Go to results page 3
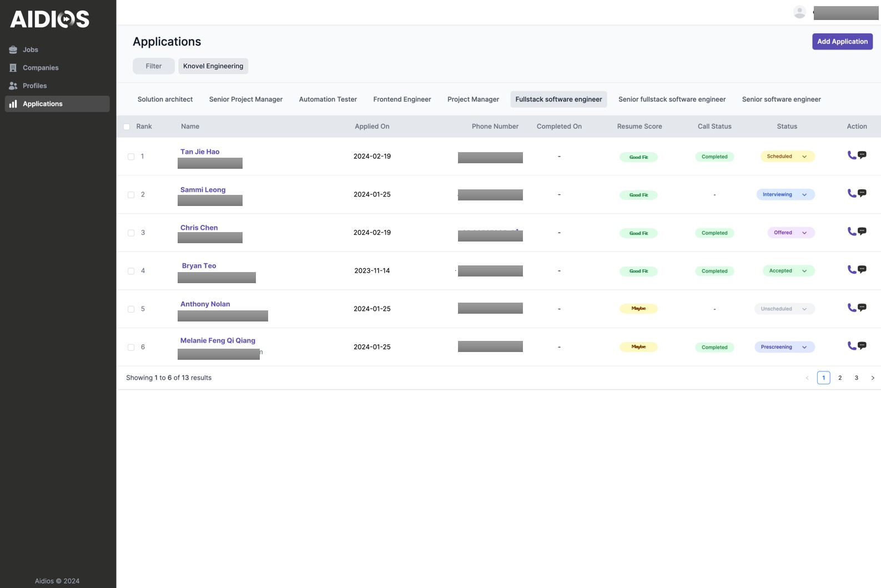Screen dimensions: 881x588 pyautogui.click(x=857, y=378)
